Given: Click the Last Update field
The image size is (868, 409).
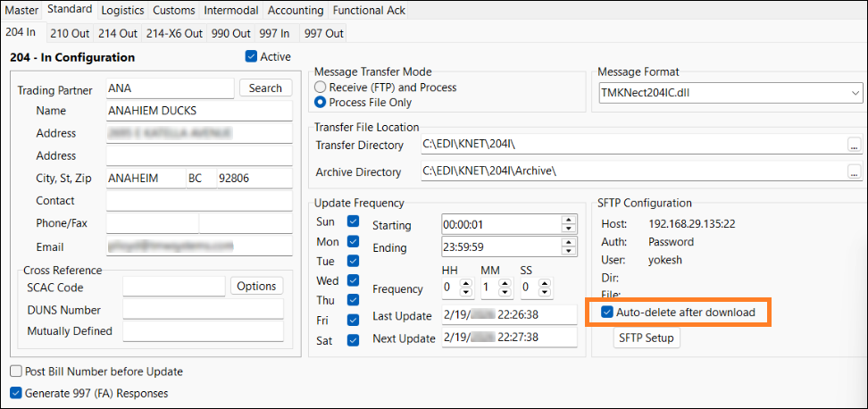Looking at the screenshot, I should pyautogui.click(x=509, y=315).
